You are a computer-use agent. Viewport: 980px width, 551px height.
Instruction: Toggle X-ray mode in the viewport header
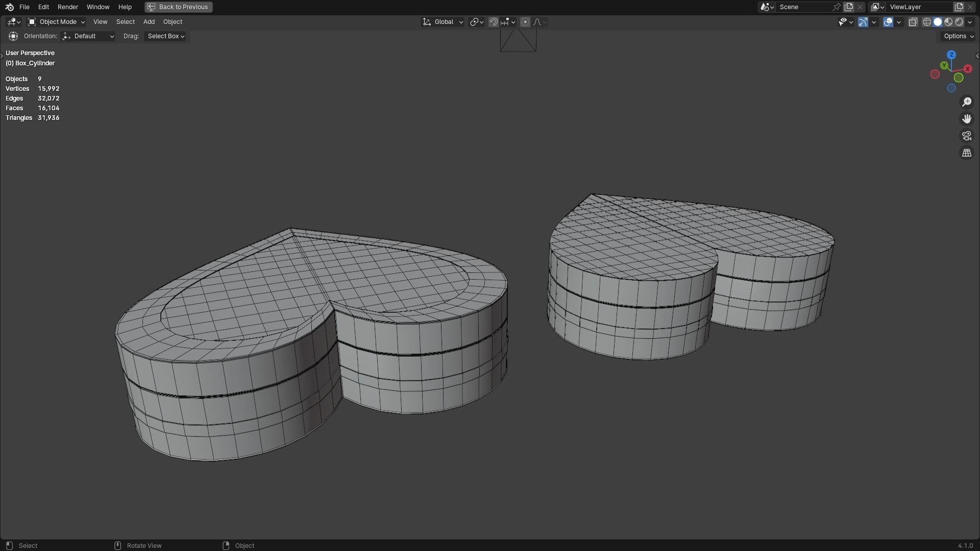click(913, 22)
